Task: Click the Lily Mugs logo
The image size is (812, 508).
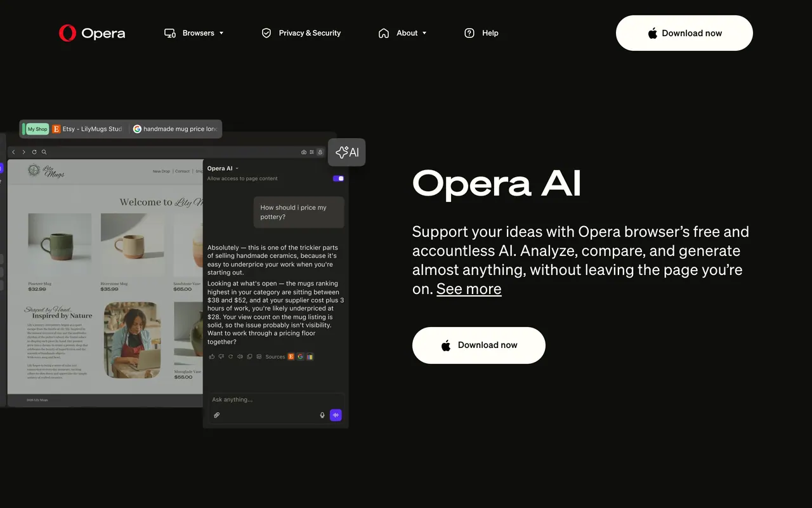Action: 46,171
